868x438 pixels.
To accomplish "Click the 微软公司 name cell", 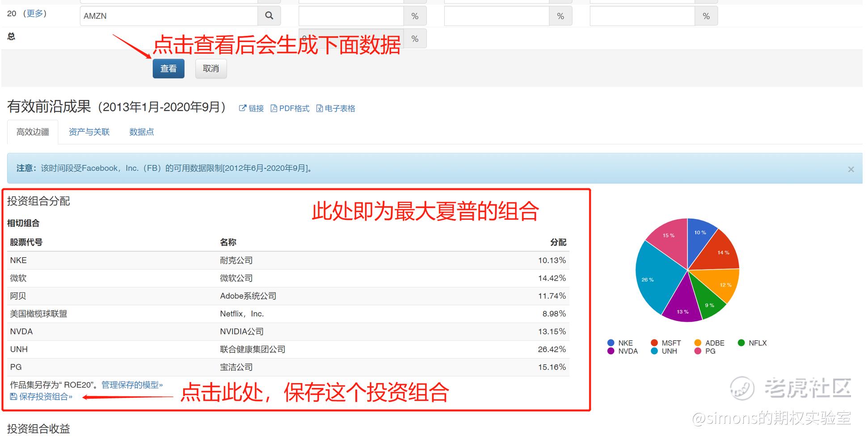I will tap(236, 278).
